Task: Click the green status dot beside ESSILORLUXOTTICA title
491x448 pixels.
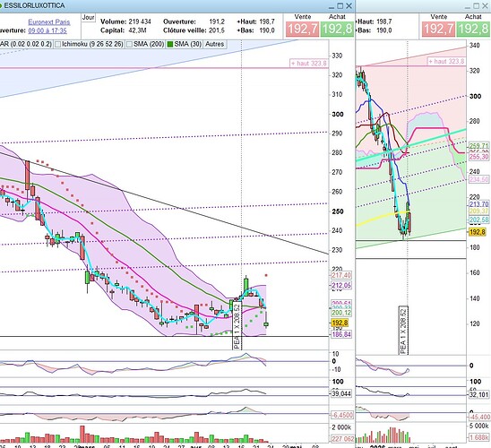Action: [1, 5]
